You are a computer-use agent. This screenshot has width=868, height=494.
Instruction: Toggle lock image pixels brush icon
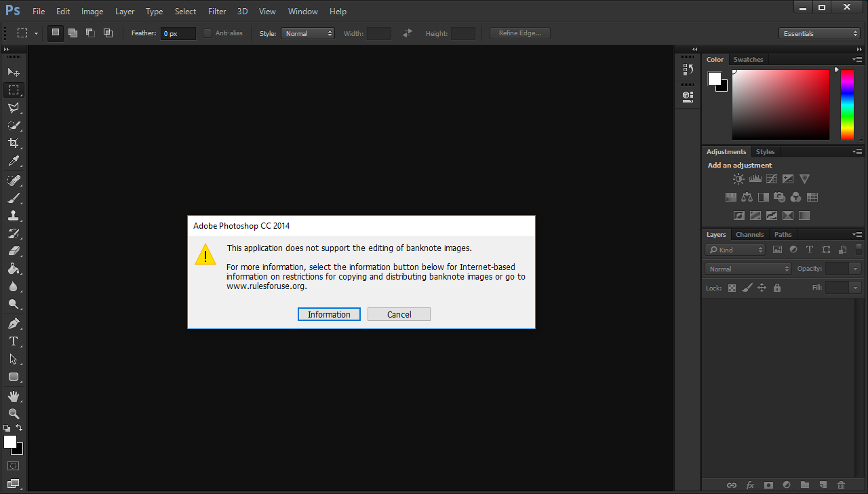pos(747,288)
